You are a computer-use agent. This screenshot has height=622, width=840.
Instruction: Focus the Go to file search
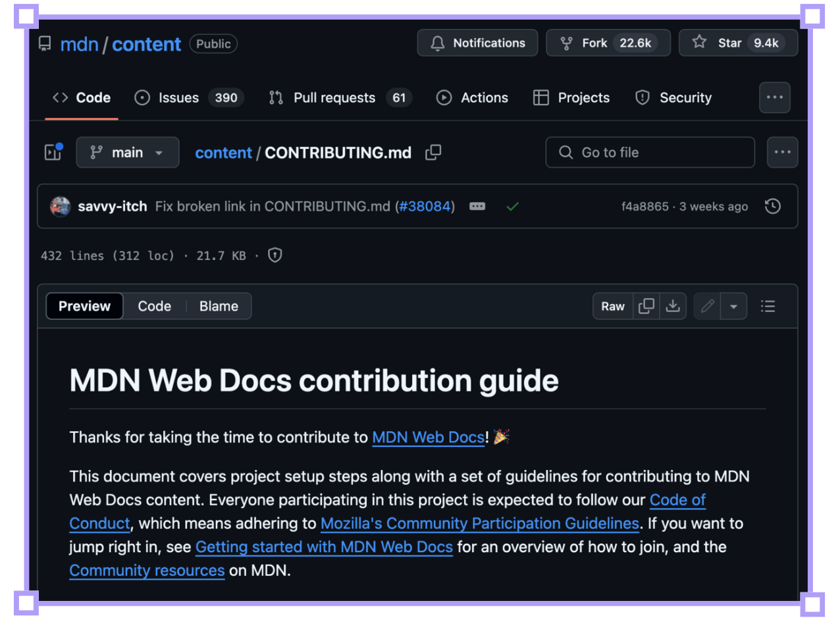650,152
